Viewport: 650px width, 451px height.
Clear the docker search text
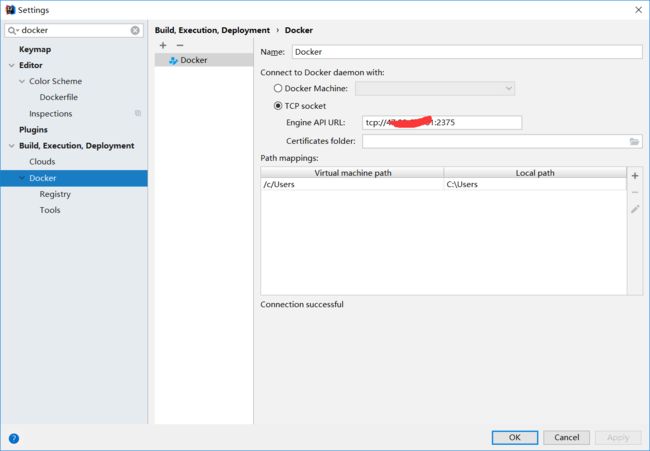pos(135,30)
